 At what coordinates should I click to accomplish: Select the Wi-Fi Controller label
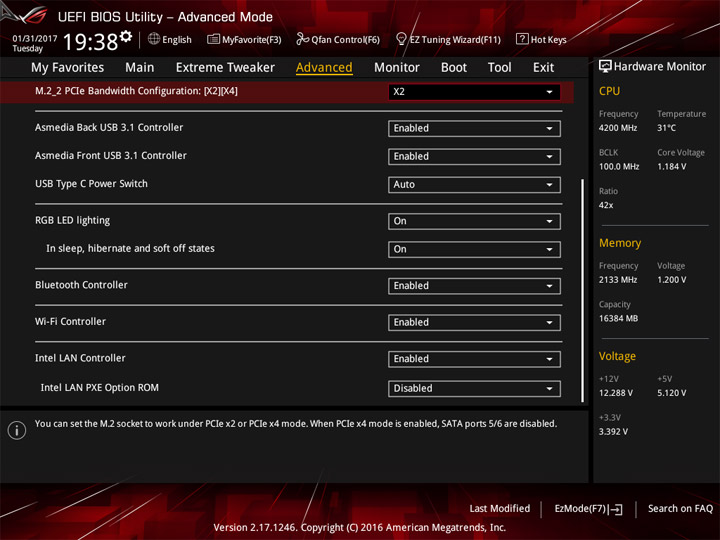pyautogui.click(x=70, y=321)
